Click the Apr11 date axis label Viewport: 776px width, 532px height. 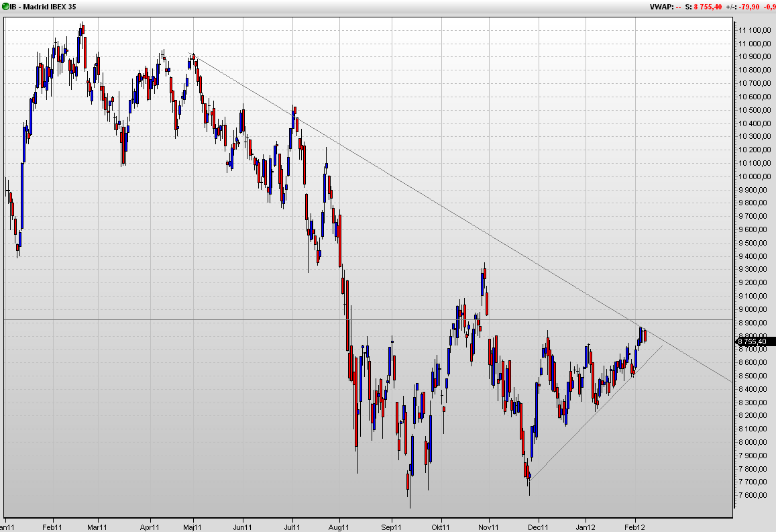[x=150, y=527]
